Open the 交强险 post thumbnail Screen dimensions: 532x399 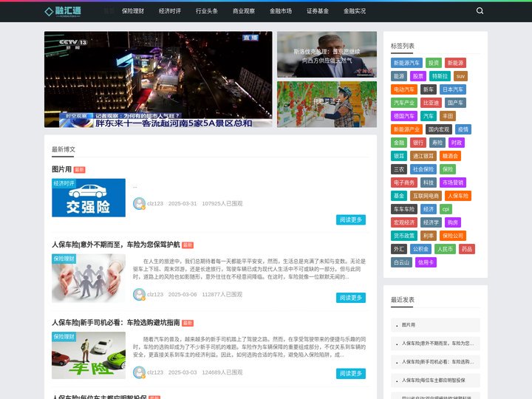(89, 198)
